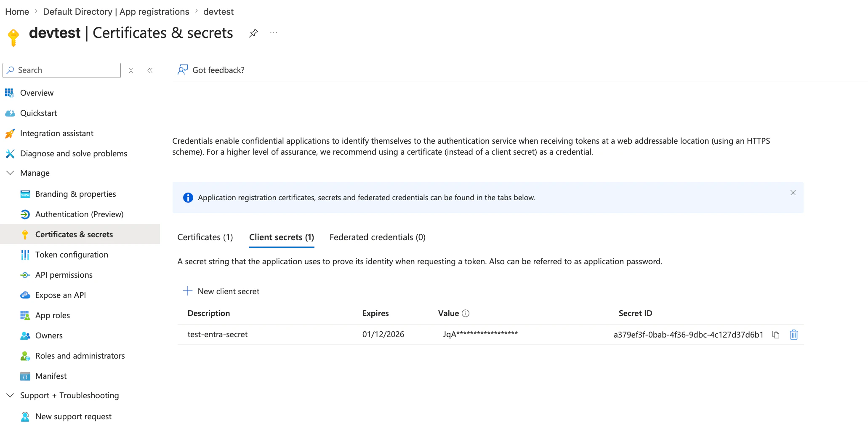Open the more options ellipsis next to title
Screen dimensions: 868x445
pos(274,33)
